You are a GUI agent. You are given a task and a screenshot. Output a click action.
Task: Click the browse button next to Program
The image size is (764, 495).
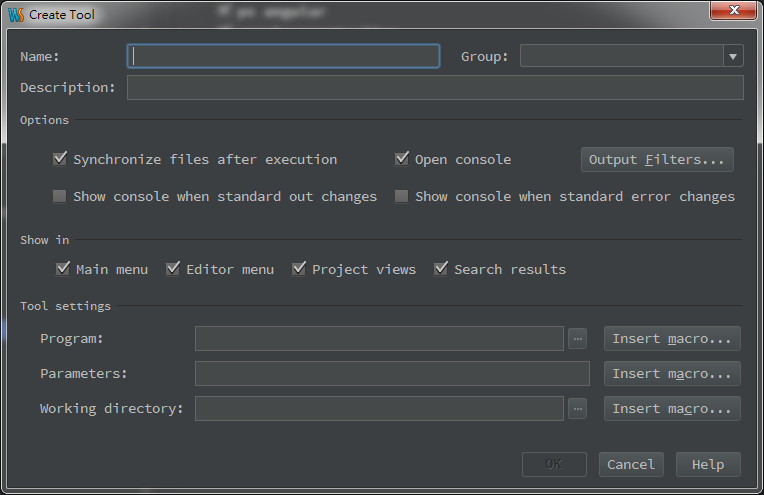point(577,339)
